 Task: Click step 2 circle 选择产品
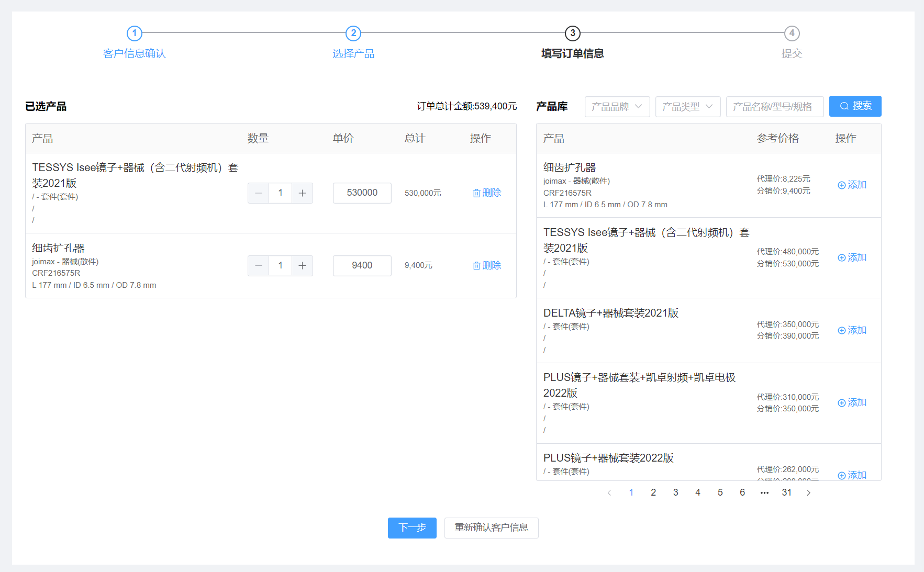[x=353, y=33]
